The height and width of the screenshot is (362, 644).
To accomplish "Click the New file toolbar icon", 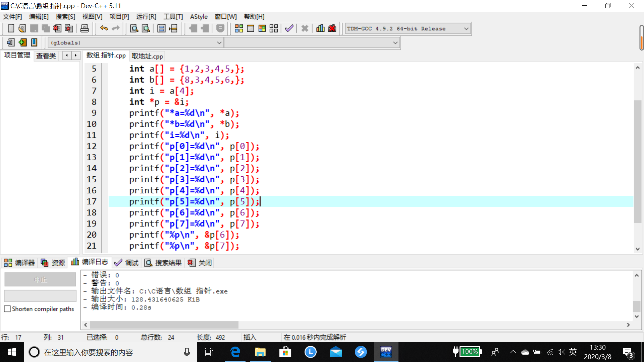I will pos(11,28).
